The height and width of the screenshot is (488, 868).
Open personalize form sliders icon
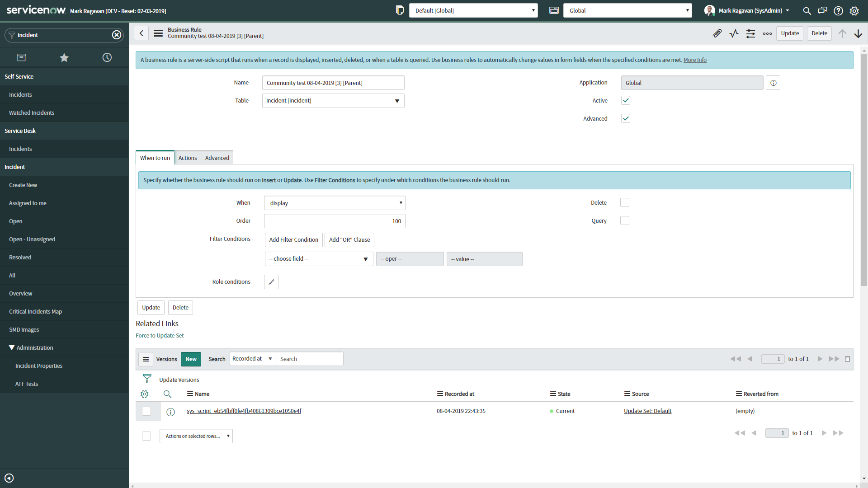751,33
